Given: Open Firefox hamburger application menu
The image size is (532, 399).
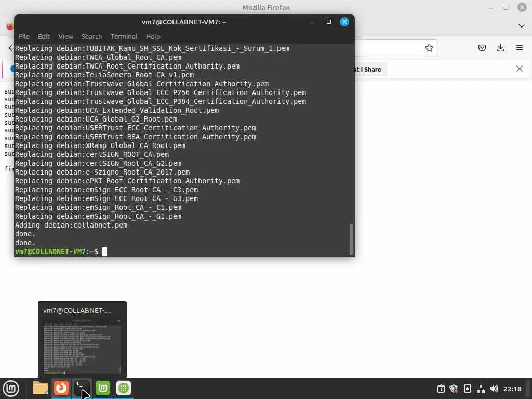Looking at the screenshot, I should pos(520,48).
